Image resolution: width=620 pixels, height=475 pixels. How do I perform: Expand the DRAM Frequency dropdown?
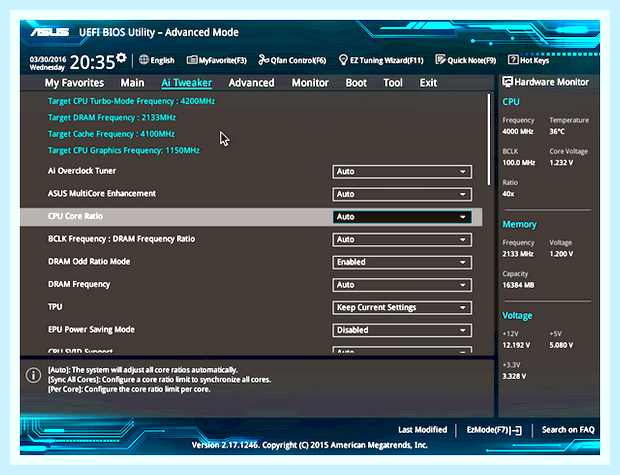click(x=402, y=285)
